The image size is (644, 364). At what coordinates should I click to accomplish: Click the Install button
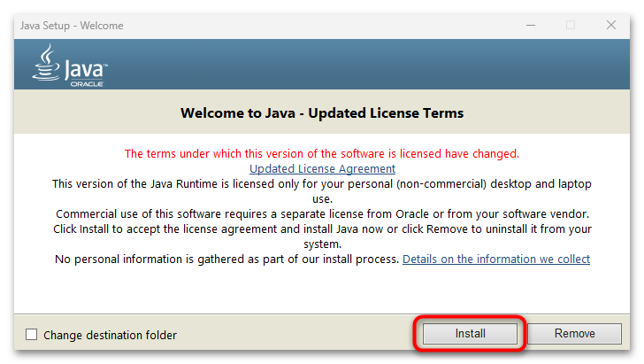471,334
